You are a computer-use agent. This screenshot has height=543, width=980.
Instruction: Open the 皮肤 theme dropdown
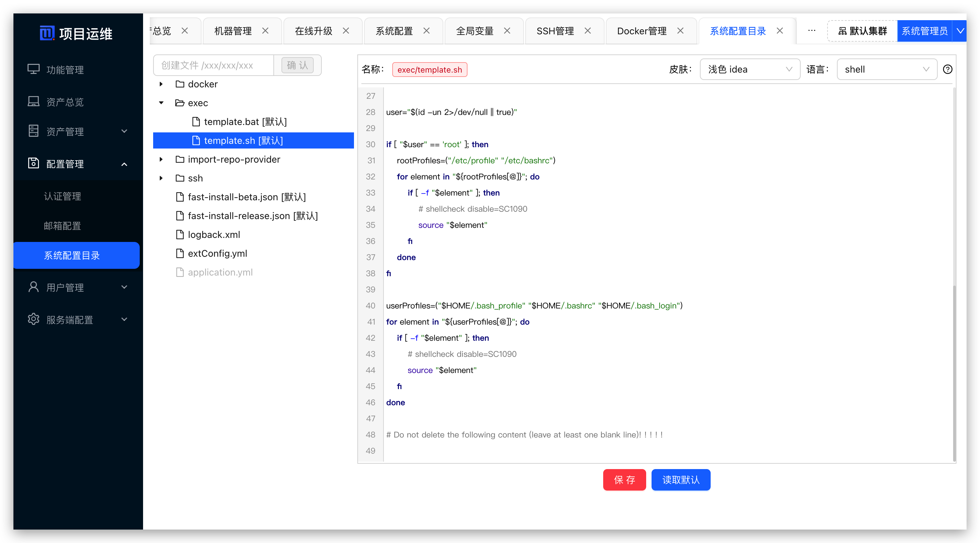tap(750, 69)
